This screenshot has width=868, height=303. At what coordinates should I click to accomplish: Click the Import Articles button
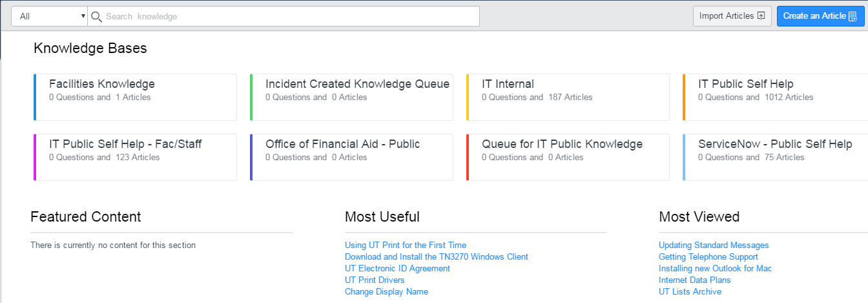tap(732, 16)
